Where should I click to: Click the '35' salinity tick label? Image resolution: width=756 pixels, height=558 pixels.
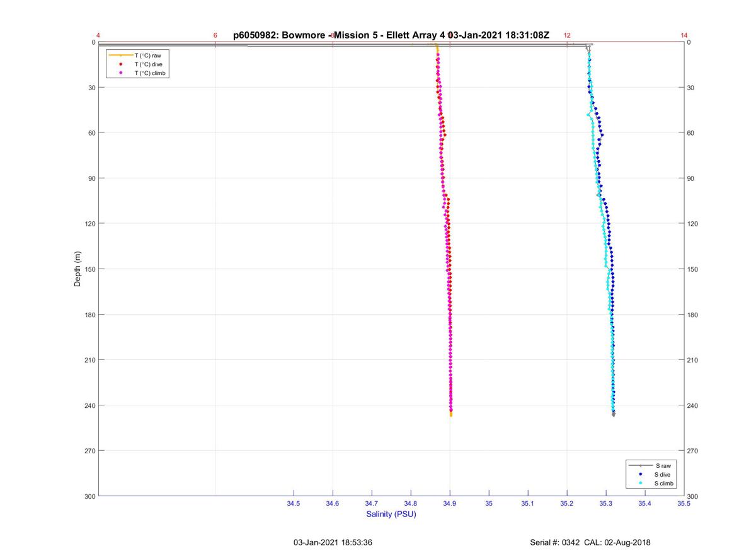tap(489, 503)
